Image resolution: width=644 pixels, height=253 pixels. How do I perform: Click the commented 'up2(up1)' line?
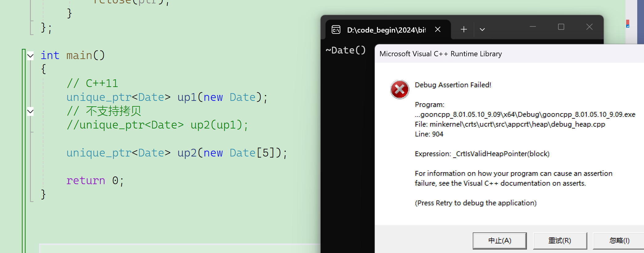157,125
